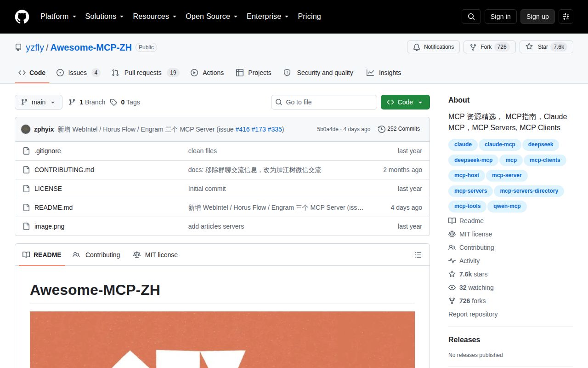Open the README outline list icon
The width and height of the screenshot is (588, 368).
point(418,255)
